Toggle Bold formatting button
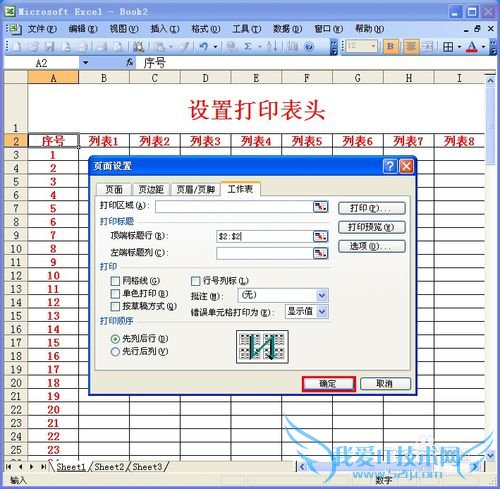The image size is (500, 489). point(390,47)
